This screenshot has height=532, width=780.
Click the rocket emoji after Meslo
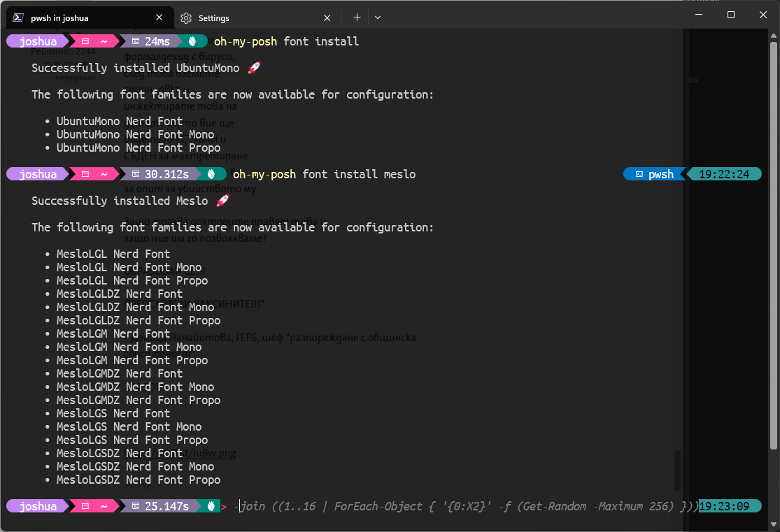pyautogui.click(x=222, y=201)
